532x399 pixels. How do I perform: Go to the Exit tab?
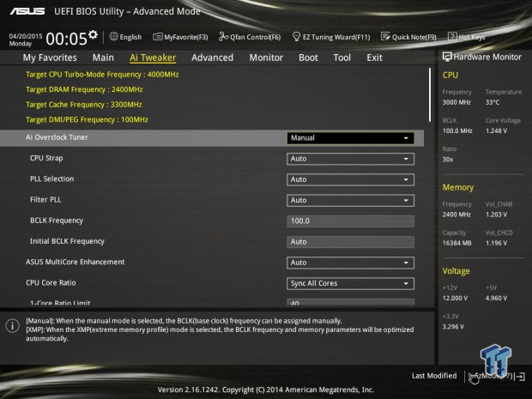374,57
